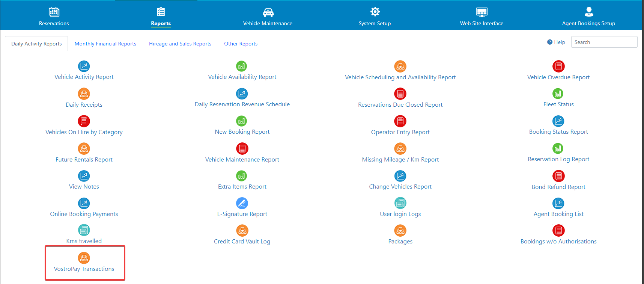Click the Booking Status Report icon
The width and height of the screenshot is (644, 284).
[558, 121]
